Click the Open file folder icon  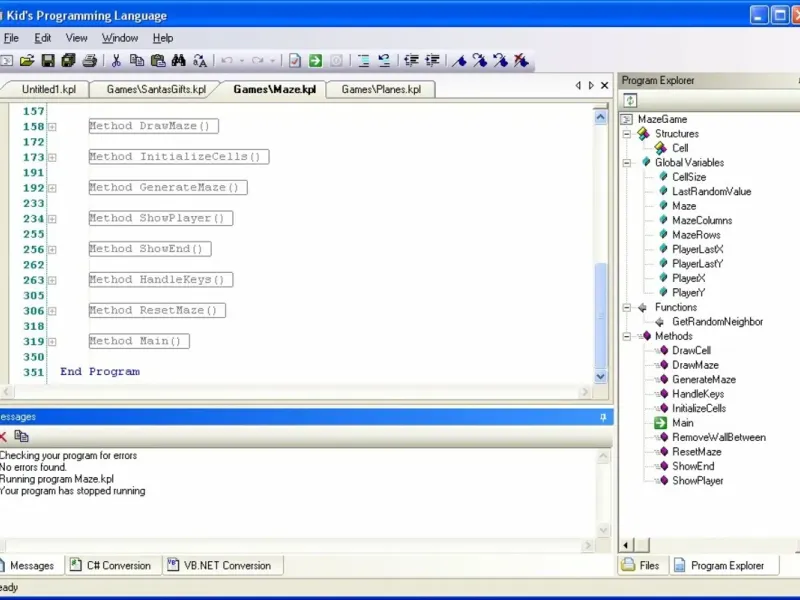click(x=27, y=61)
